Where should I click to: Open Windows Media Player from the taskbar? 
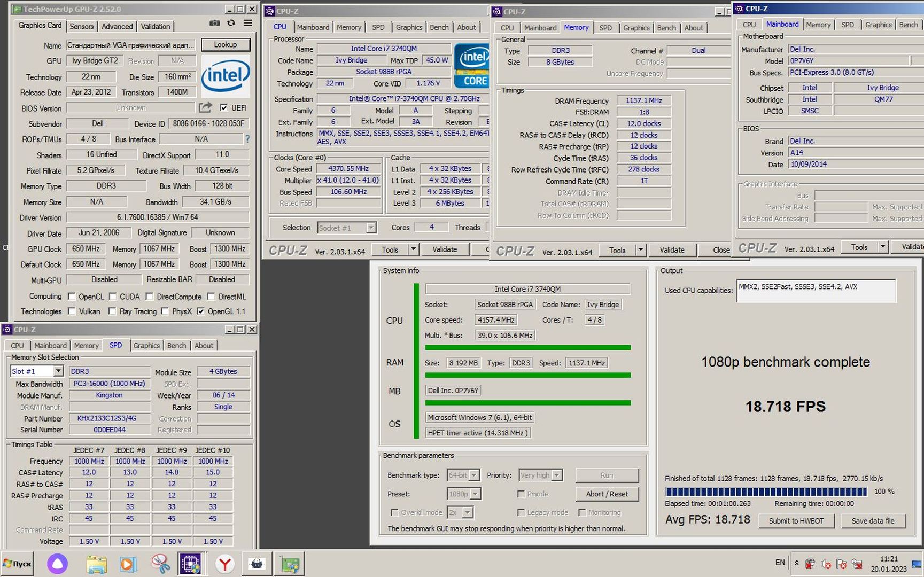click(128, 564)
